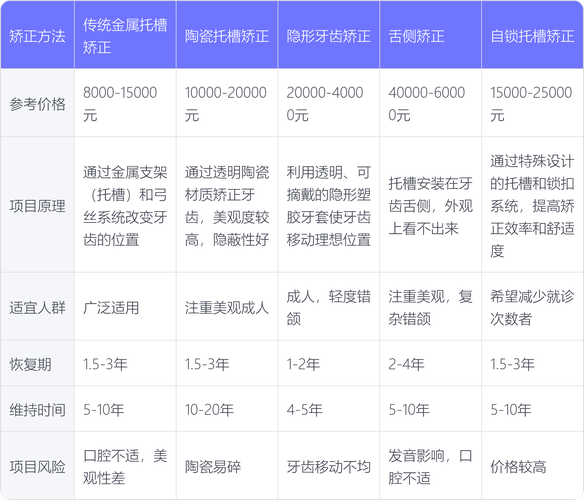The height and width of the screenshot is (500, 584).
Task: Click the 隐形牙齿矫正 column header
Action: (x=328, y=36)
